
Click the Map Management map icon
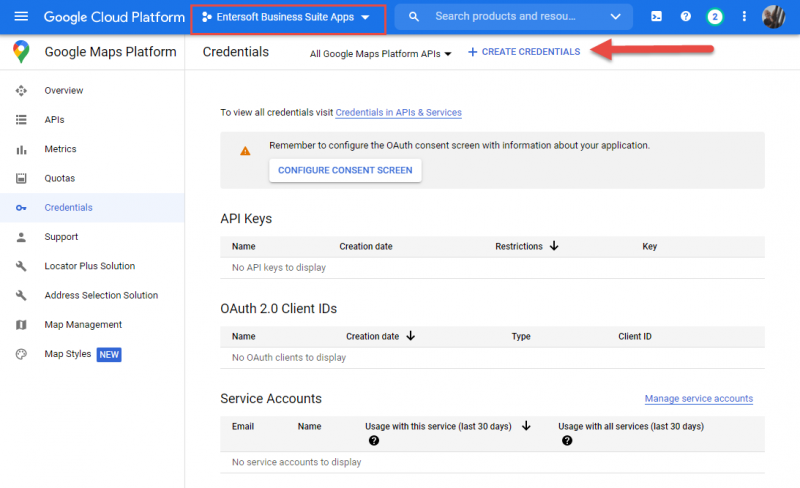click(21, 325)
